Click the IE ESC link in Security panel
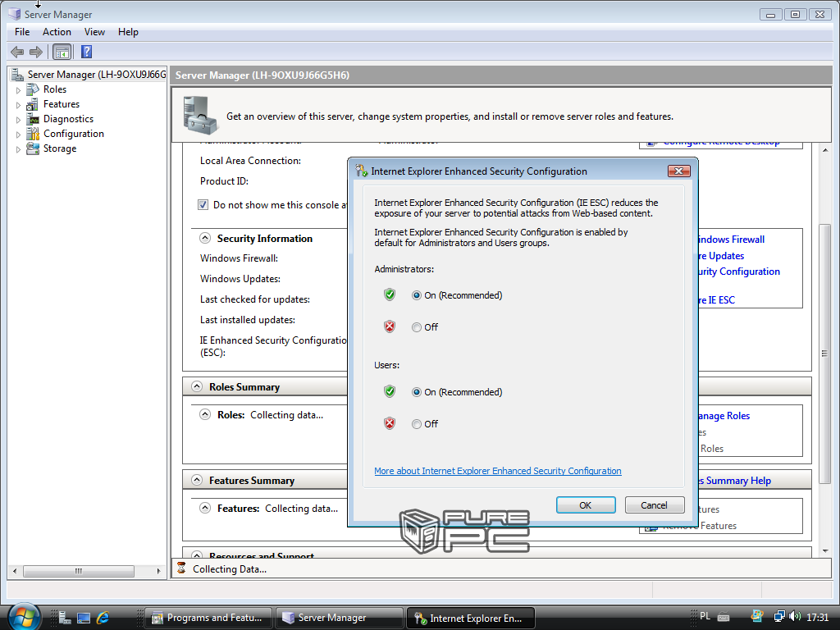The image size is (840, 630). pos(716,300)
